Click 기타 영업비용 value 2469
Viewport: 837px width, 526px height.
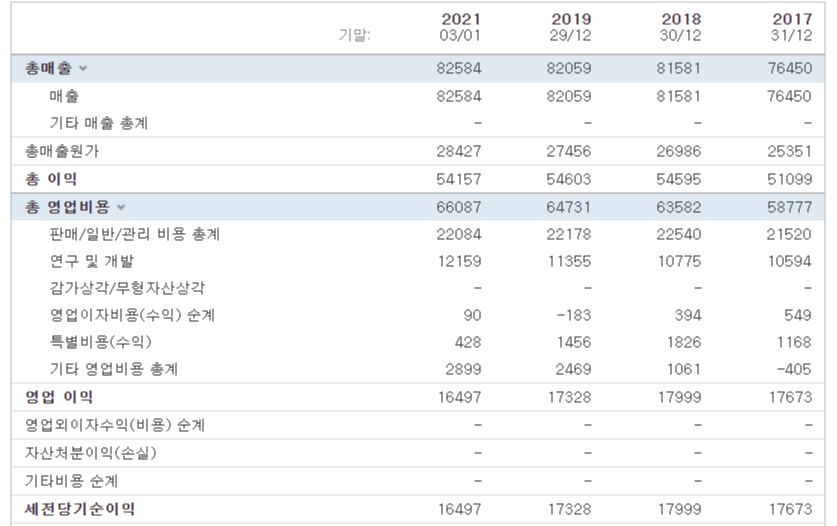[x=573, y=369]
